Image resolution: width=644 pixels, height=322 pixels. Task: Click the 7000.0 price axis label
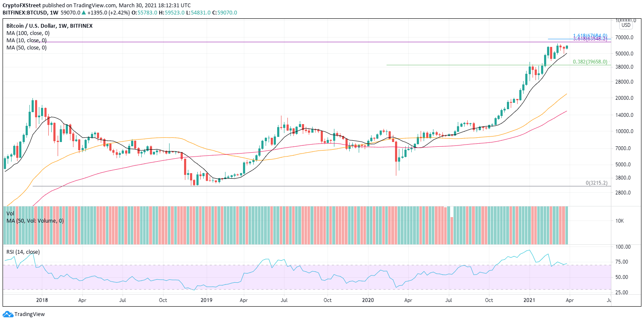point(624,148)
